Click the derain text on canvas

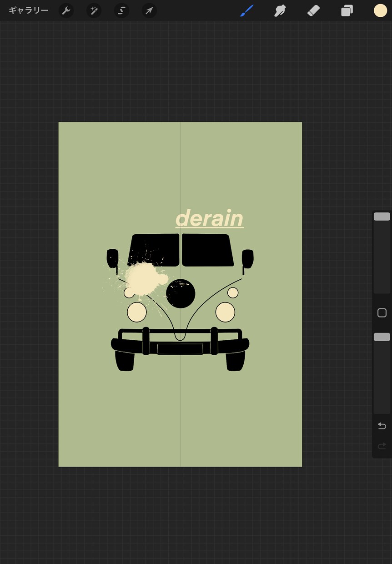[x=210, y=218]
